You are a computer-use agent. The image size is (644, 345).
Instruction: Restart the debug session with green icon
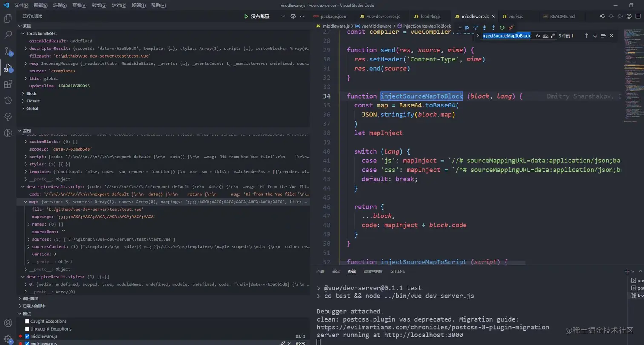502,27
